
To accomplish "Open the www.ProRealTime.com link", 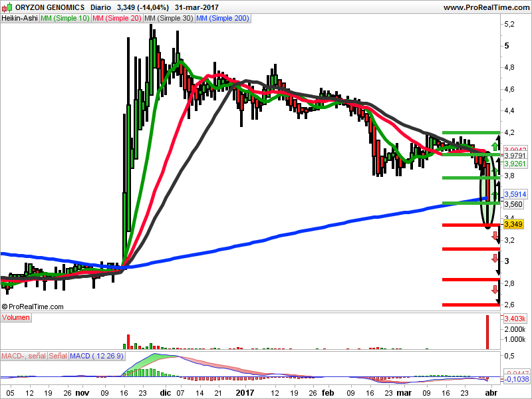I will coord(485,7).
